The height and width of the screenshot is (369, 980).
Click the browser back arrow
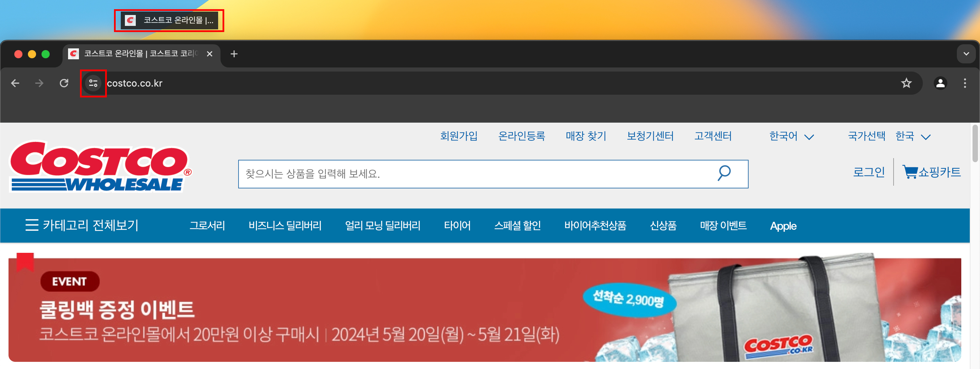pos(15,83)
